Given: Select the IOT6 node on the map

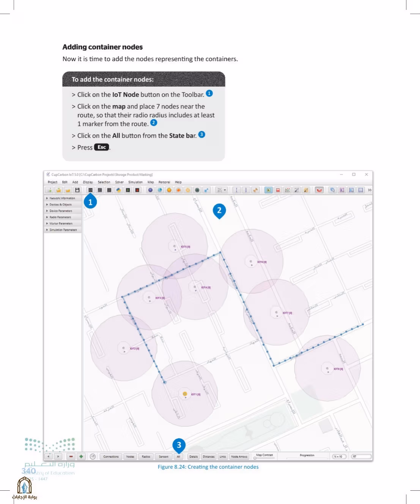Looking at the screenshot, I should [x=251, y=261].
